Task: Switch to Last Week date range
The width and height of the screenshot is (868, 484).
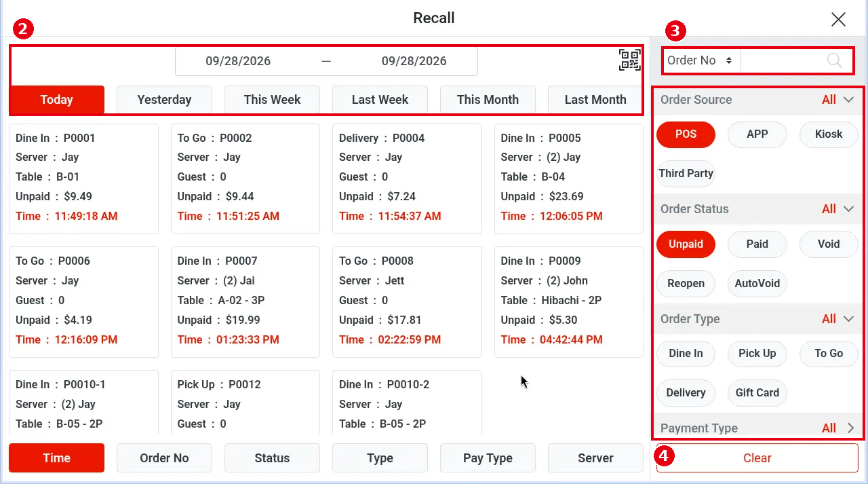Action: point(380,100)
